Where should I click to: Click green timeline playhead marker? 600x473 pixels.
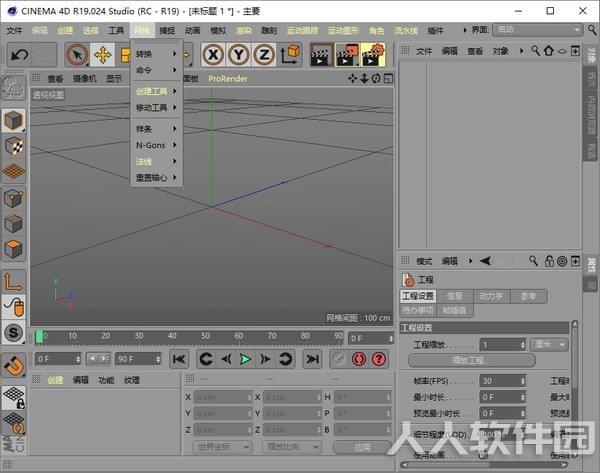pyautogui.click(x=39, y=337)
